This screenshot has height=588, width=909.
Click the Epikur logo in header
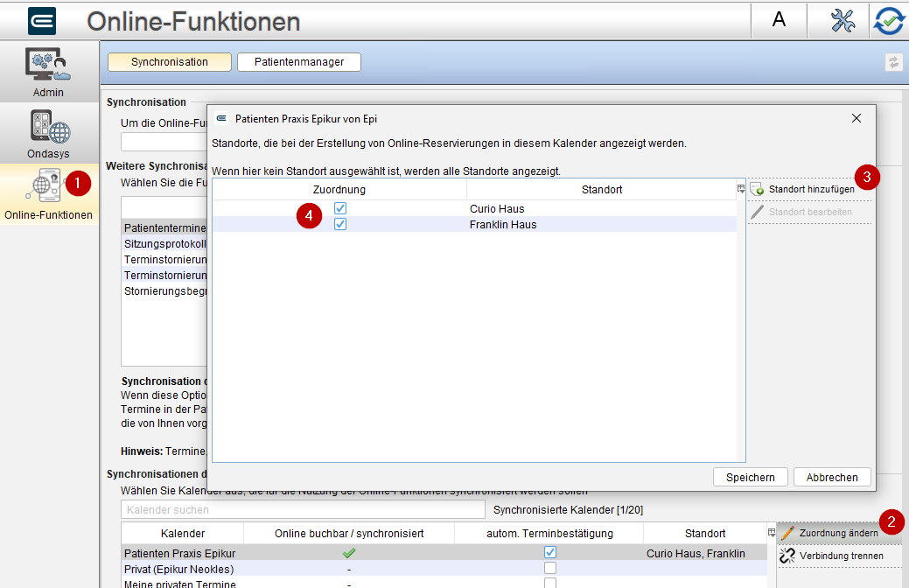click(42, 21)
